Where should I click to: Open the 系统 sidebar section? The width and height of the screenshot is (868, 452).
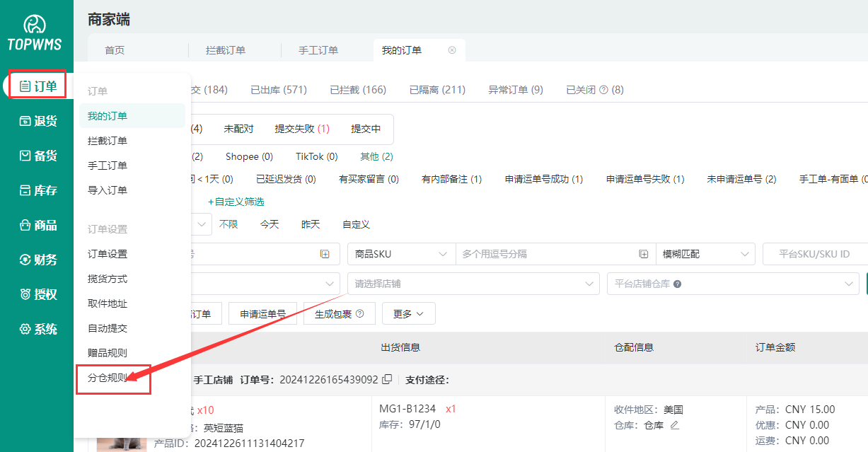pyautogui.click(x=38, y=329)
